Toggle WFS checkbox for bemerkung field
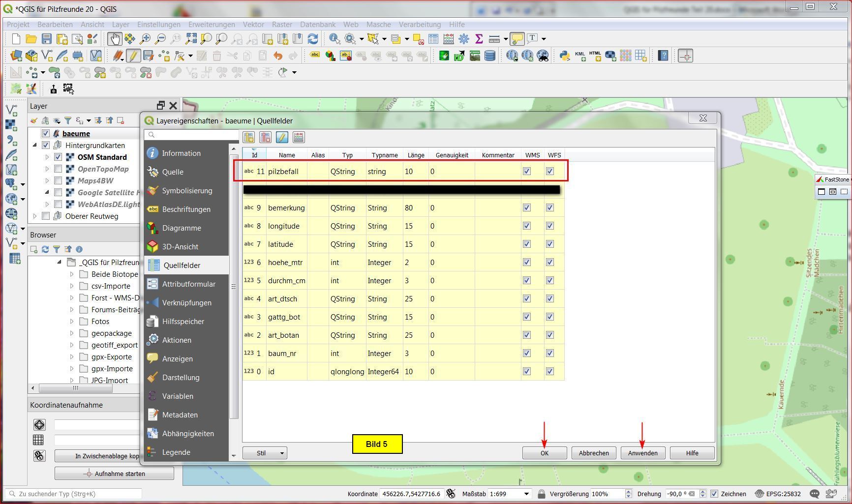 pos(550,208)
